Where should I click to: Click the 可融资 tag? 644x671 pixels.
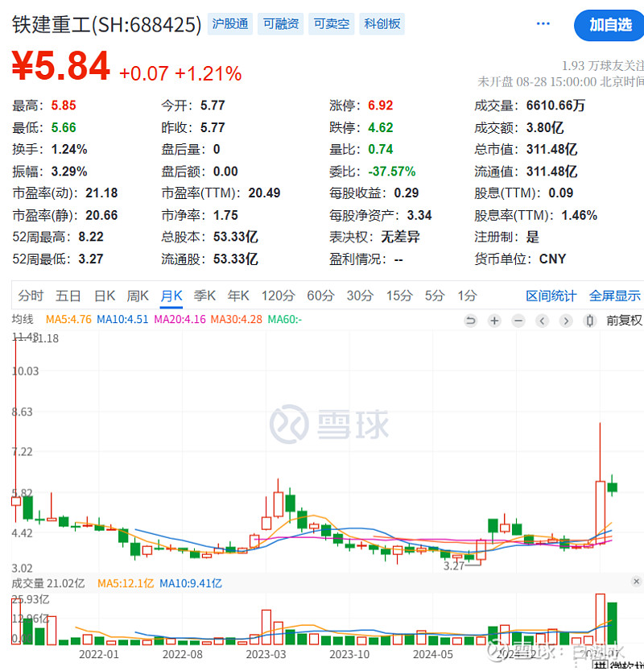click(x=280, y=23)
